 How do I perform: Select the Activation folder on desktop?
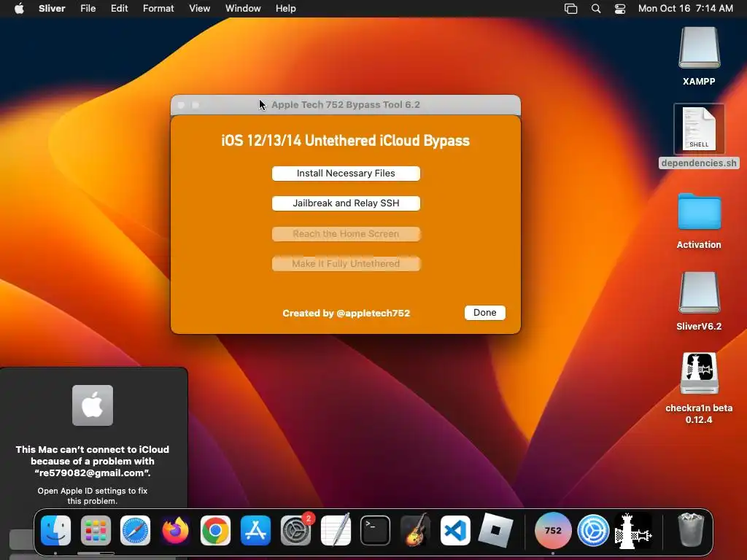699,221
